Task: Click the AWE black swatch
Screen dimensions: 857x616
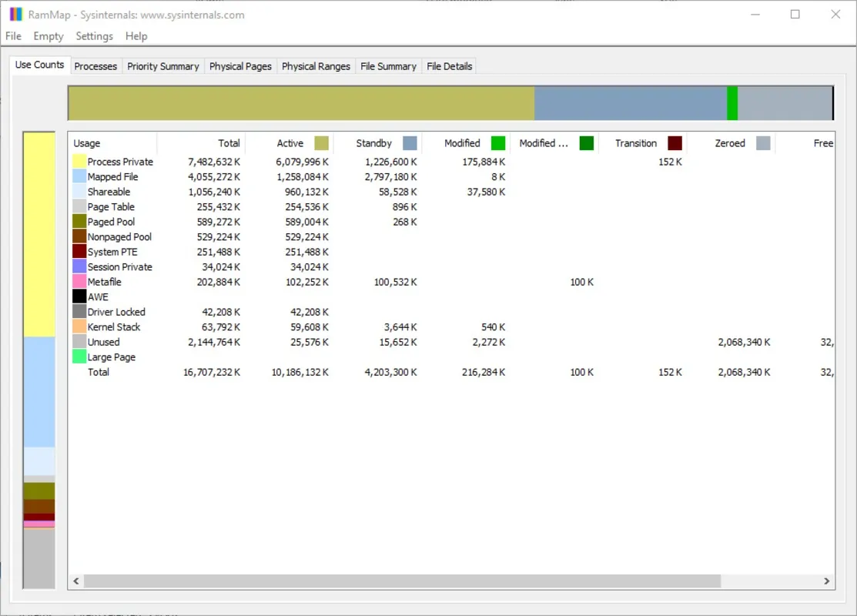Action: tap(79, 296)
